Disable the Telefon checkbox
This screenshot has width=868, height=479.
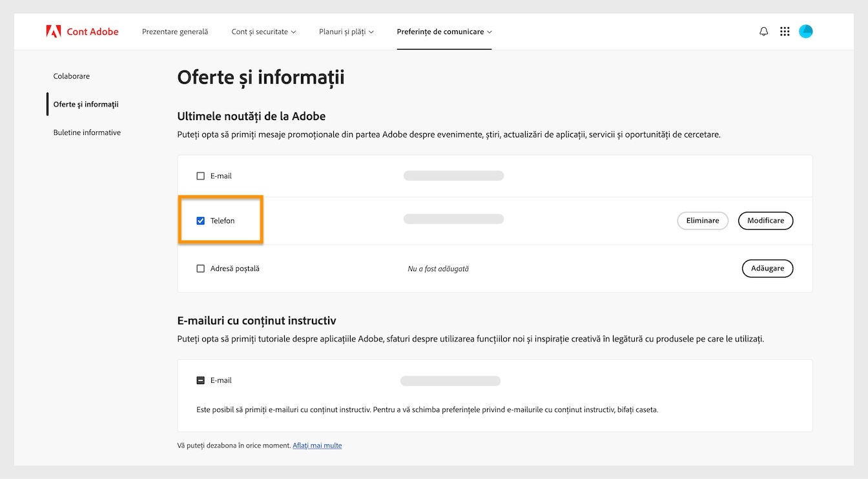(x=200, y=220)
